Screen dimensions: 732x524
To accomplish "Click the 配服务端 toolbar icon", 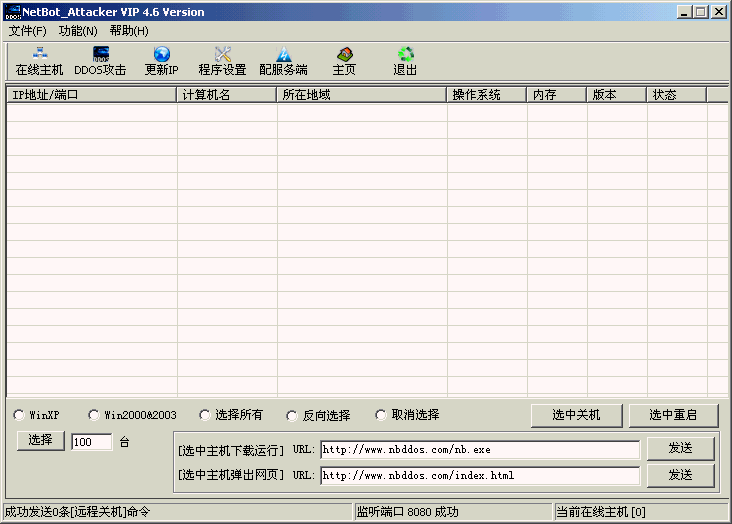I will 283,55.
